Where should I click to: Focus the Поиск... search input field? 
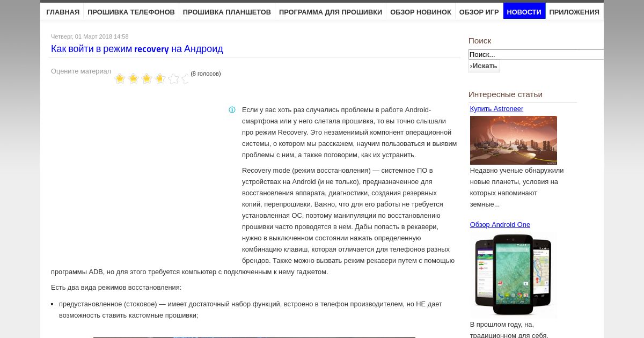pos(536,54)
